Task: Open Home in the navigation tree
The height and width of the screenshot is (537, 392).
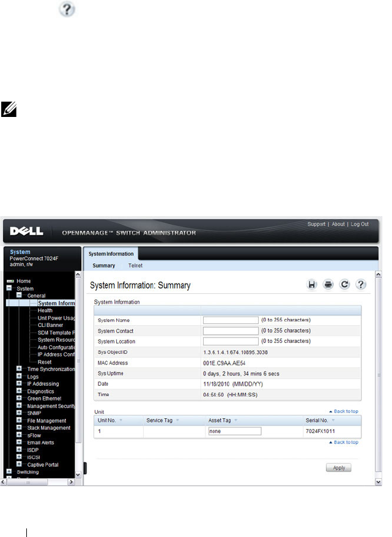Action: coord(24,281)
